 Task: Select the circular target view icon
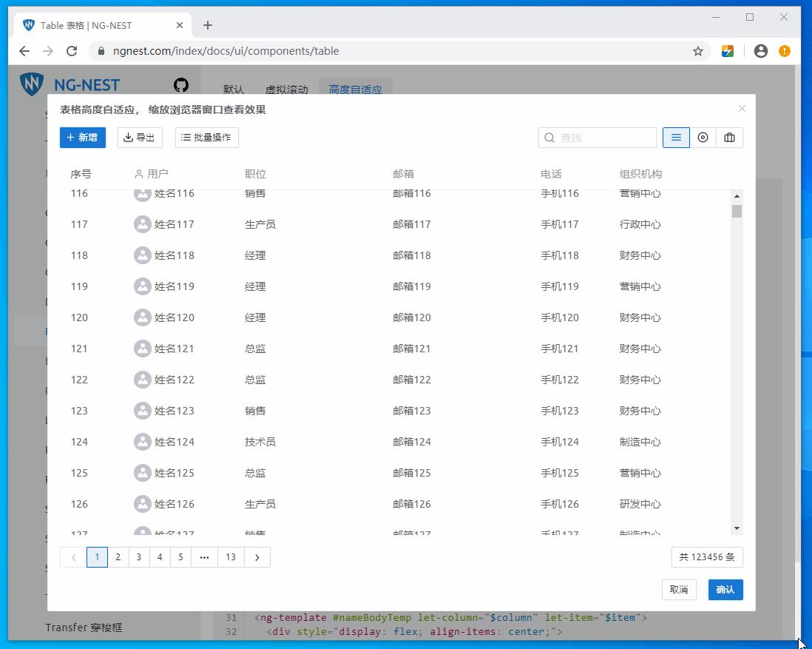pyautogui.click(x=703, y=137)
